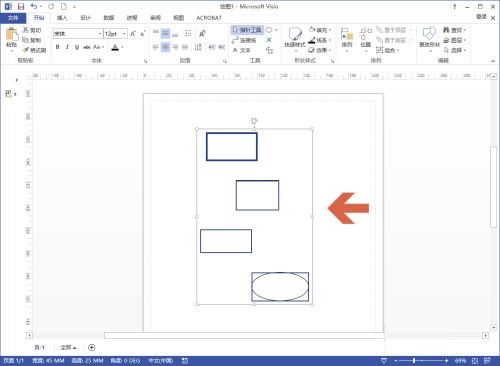Click the text direction icon in paragraph group
The image size is (500, 366).
pos(198,47)
